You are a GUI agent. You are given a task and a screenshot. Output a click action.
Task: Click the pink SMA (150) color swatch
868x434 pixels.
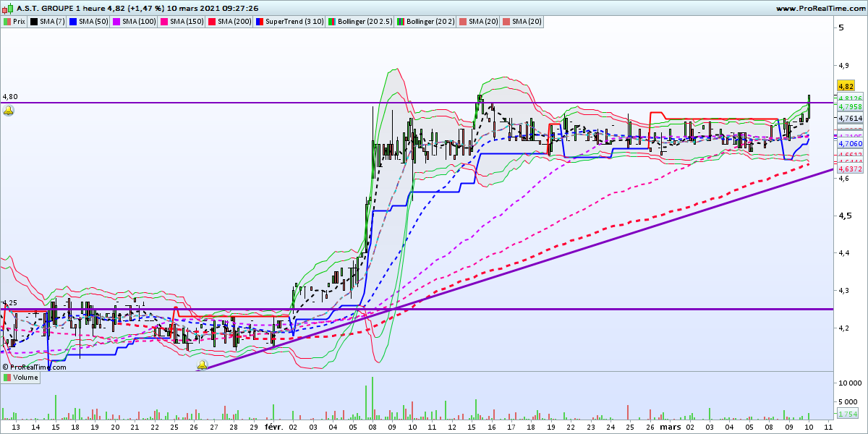click(x=165, y=22)
